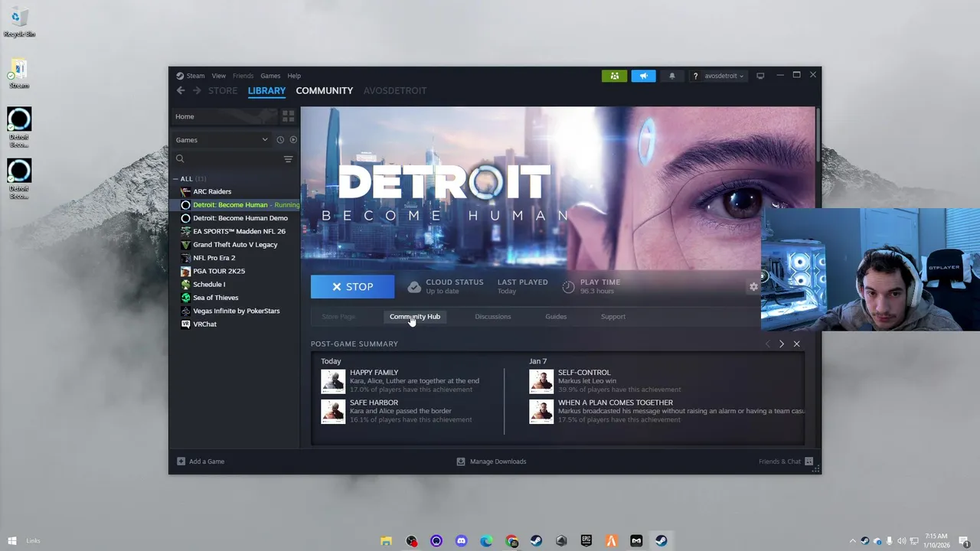
Task: Open the Friends menu
Action: pos(243,76)
